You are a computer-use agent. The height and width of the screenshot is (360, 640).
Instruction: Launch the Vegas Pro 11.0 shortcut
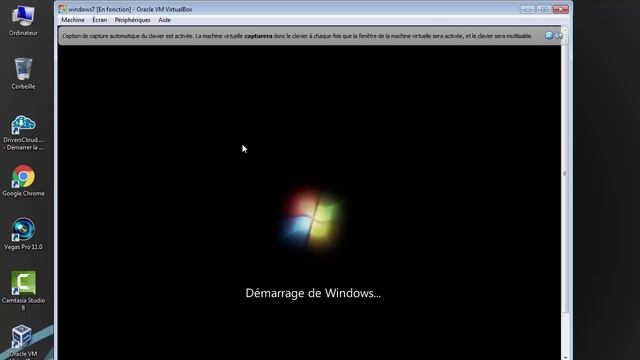coord(23,234)
